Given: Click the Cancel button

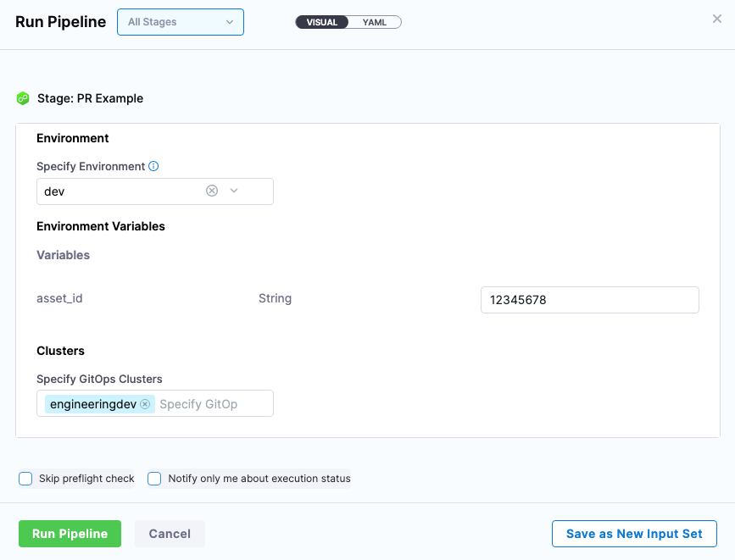Looking at the screenshot, I should point(170,534).
